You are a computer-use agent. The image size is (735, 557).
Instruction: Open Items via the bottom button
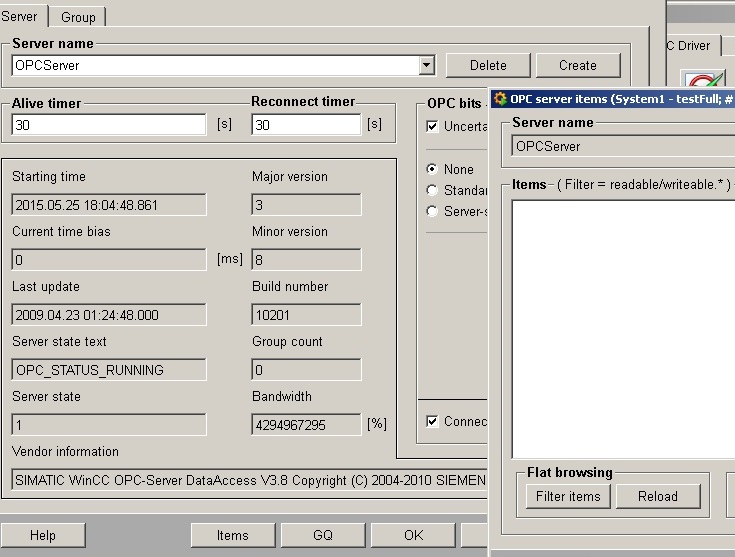pyautogui.click(x=233, y=535)
